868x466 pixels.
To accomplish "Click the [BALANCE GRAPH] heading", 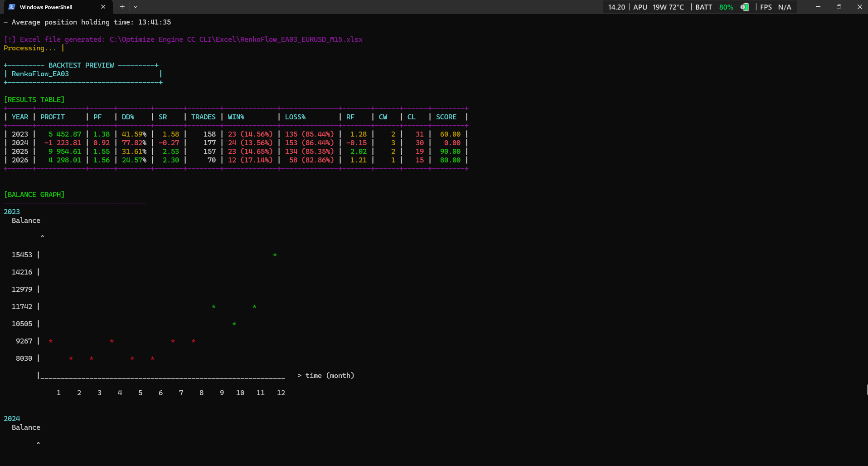I will point(34,195).
